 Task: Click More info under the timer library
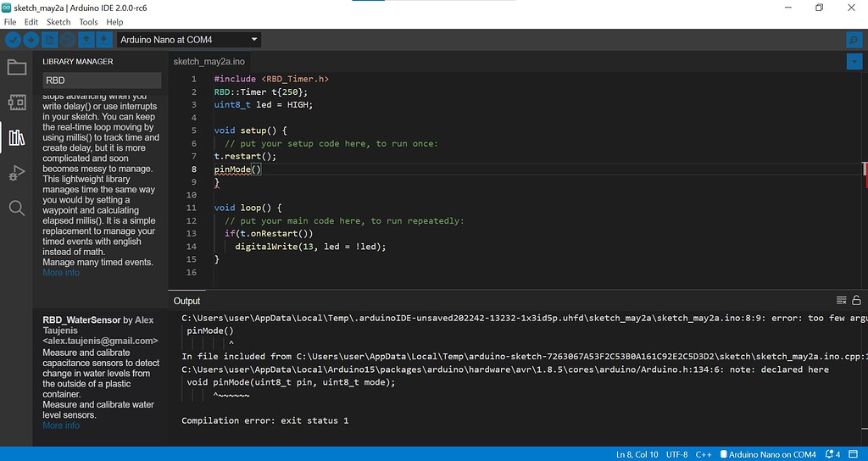pyautogui.click(x=61, y=273)
